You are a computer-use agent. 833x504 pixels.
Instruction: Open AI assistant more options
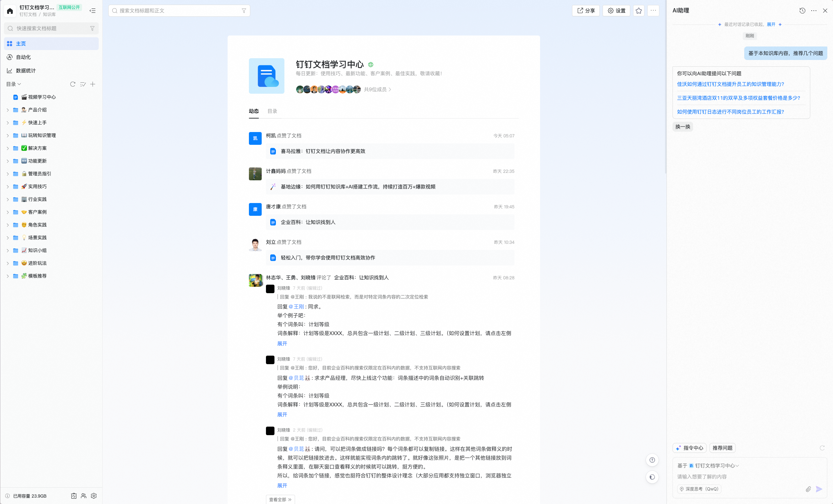pos(814,11)
